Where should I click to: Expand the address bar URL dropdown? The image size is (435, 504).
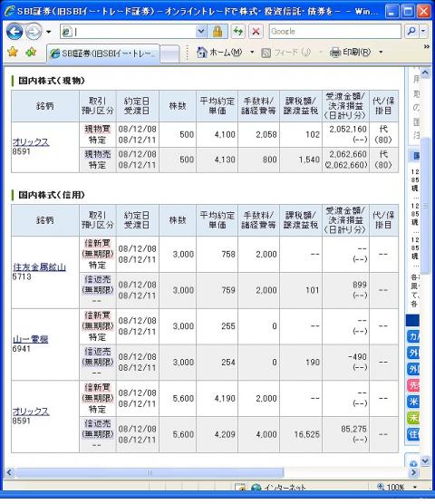[x=201, y=32]
